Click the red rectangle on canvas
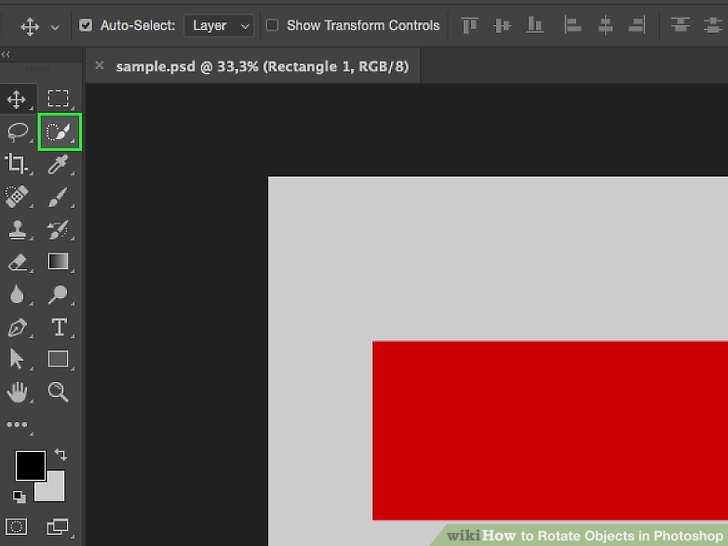 pos(550,430)
